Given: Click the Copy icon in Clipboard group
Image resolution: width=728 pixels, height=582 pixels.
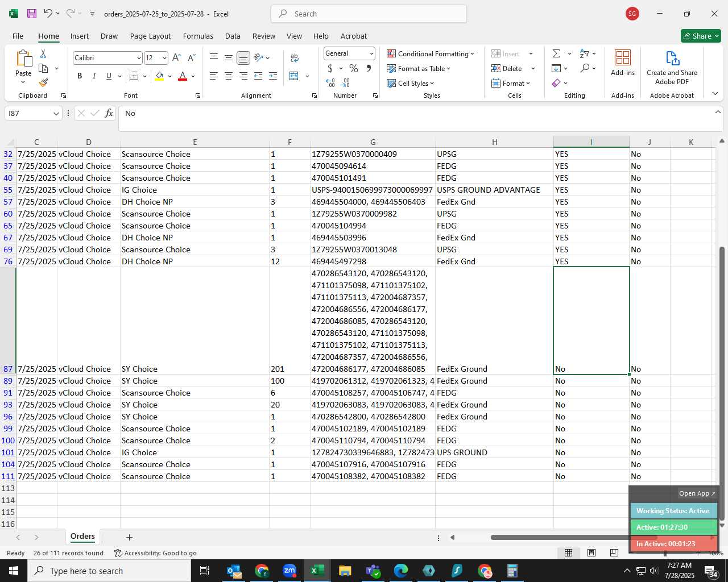Looking at the screenshot, I should point(43,68).
